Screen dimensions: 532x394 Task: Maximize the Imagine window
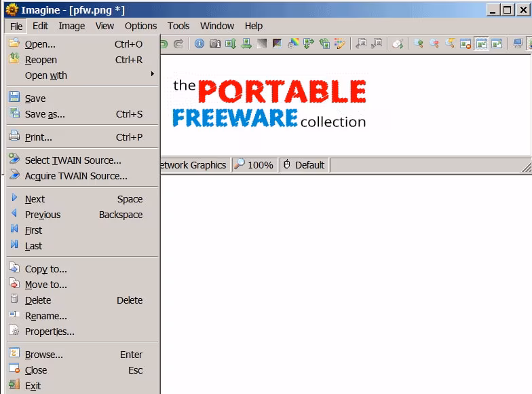coord(508,10)
